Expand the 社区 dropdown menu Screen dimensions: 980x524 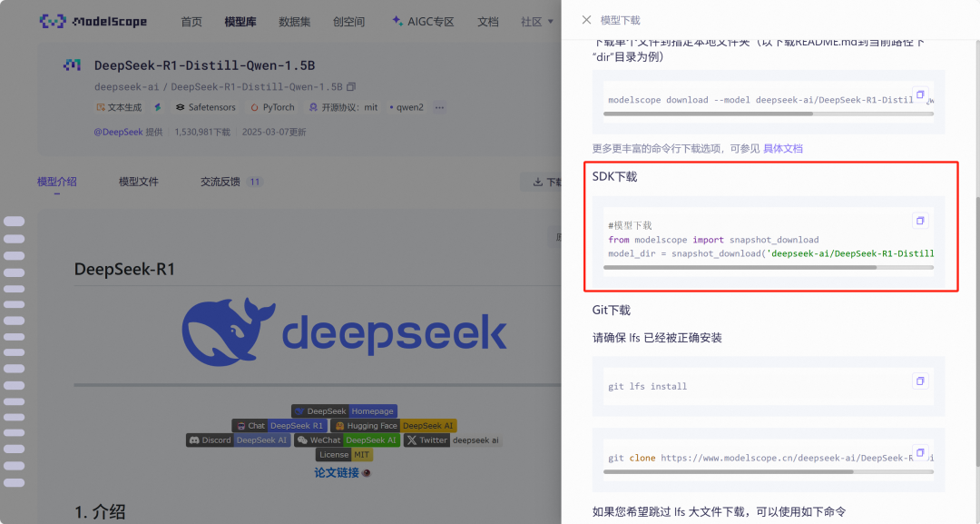coord(537,22)
